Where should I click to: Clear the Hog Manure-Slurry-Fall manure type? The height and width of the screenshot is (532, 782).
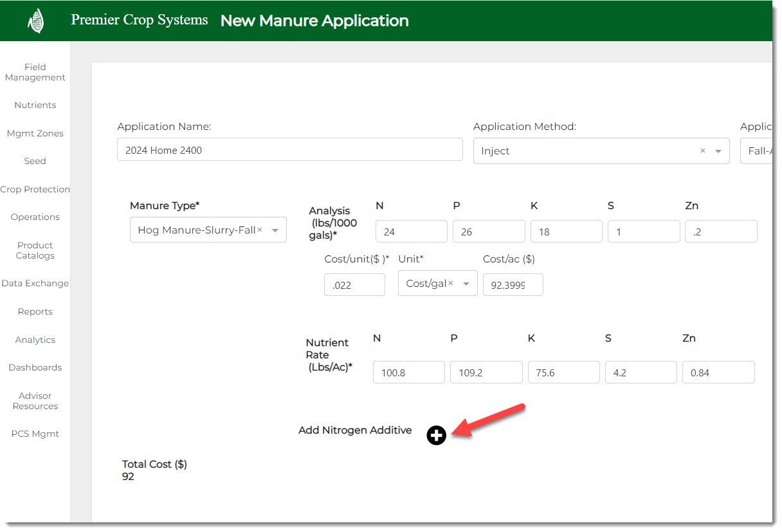pos(260,230)
